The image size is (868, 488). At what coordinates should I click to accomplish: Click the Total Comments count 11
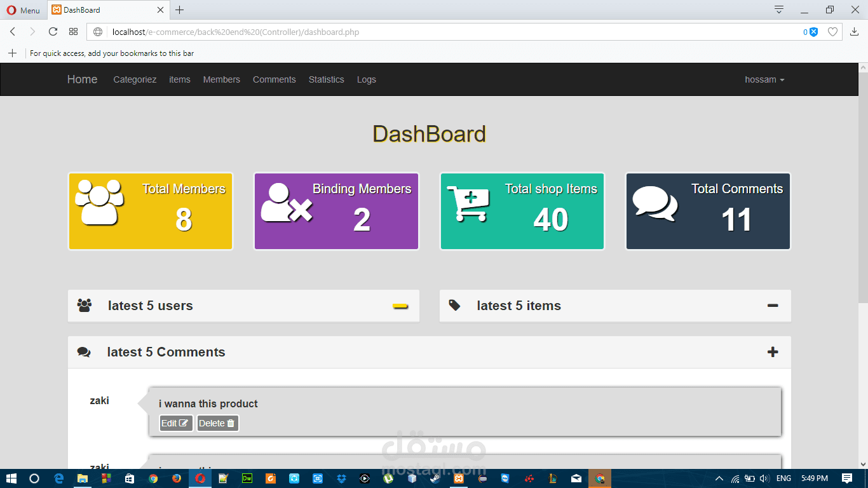pos(737,220)
